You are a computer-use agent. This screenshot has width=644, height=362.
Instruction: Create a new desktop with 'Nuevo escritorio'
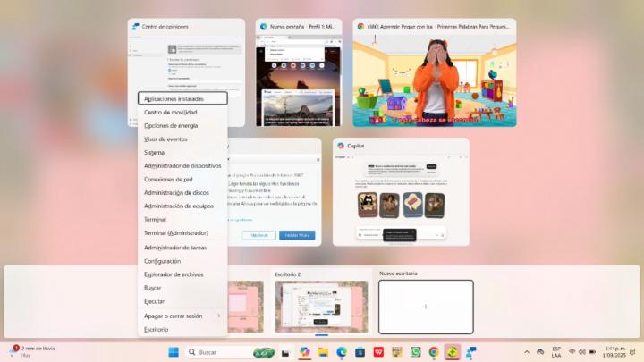click(x=426, y=307)
